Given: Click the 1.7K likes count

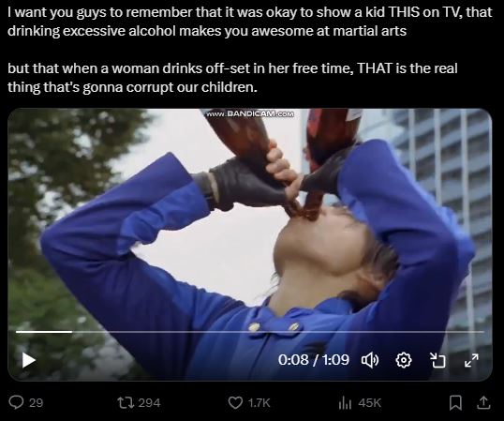Looking at the screenshot, I should point(259,402).
